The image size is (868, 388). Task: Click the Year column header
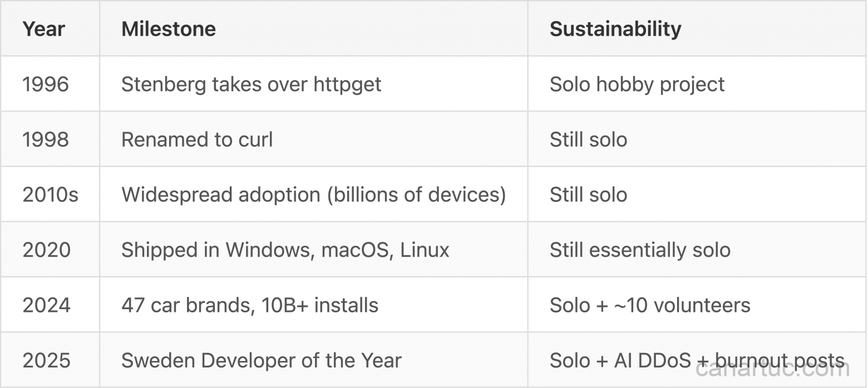tap(43, 29)
